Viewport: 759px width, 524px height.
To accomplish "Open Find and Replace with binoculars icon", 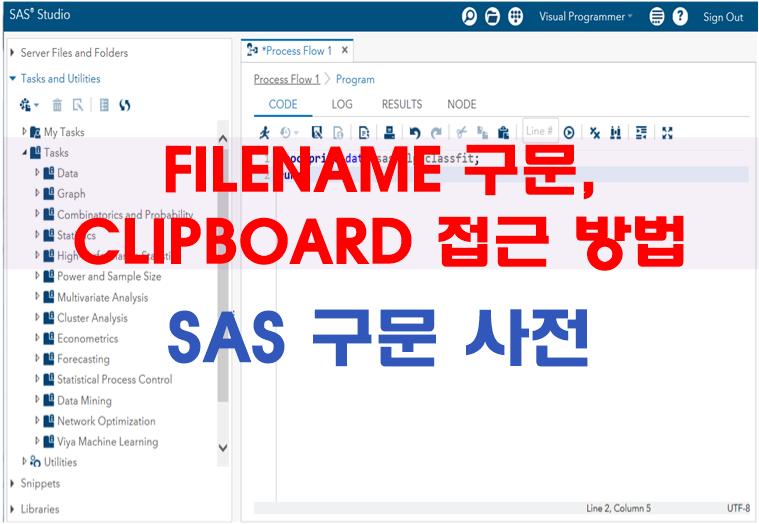I will tap(616, 132).
